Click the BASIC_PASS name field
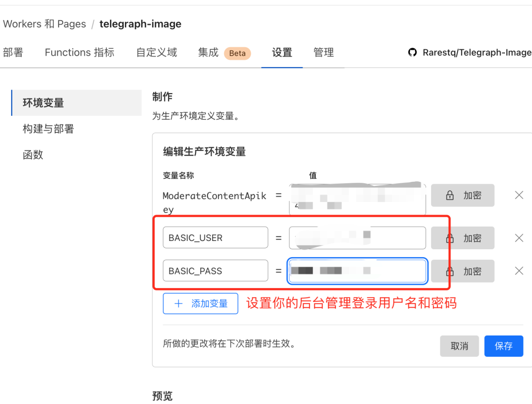Screen dimensions: 532x404 (215, 270)
